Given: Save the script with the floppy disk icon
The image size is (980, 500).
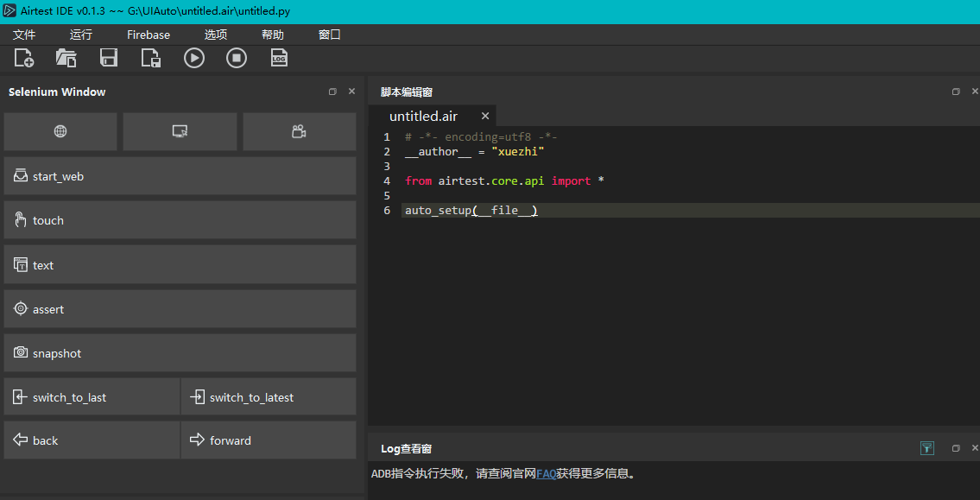Looking at the screenshot, I should pos(109,58).
